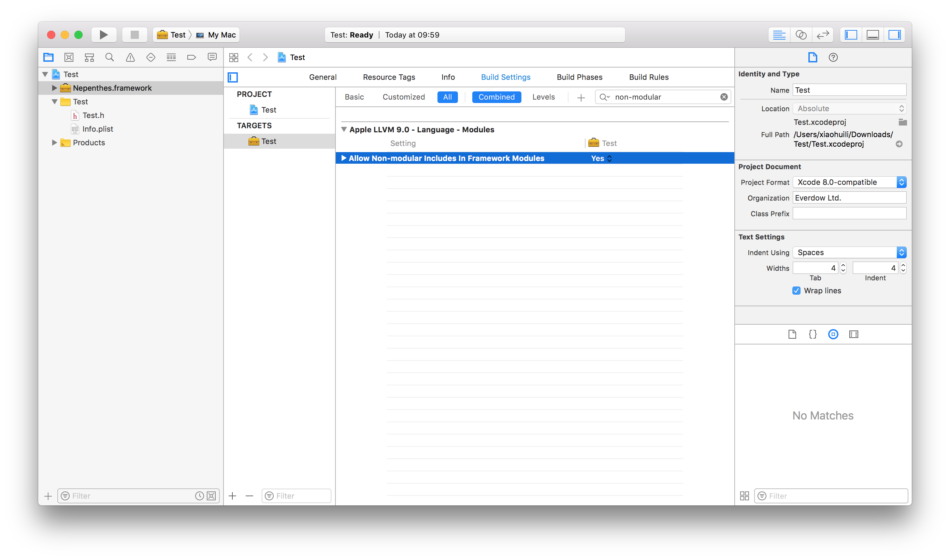Open the Project Format dropdown
Image resolution: width=950 pixels, height=560 pixels.
(x=849, y=182)
